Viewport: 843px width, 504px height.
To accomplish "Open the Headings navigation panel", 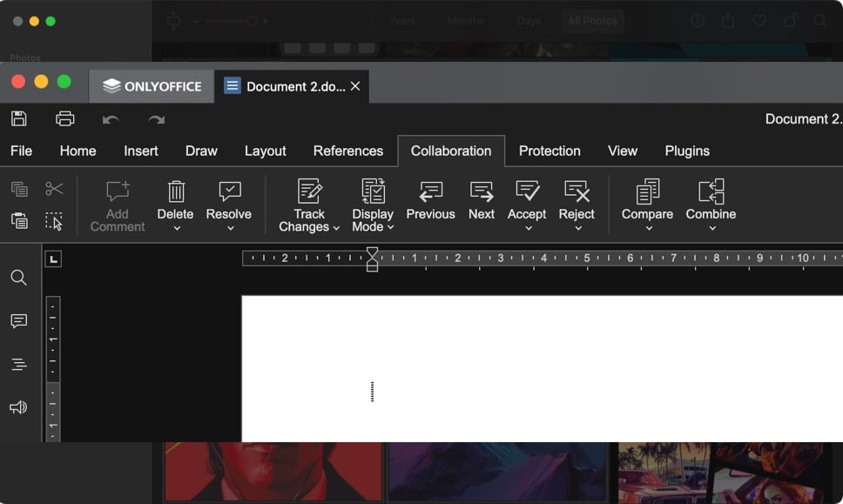I will (19, 365).
